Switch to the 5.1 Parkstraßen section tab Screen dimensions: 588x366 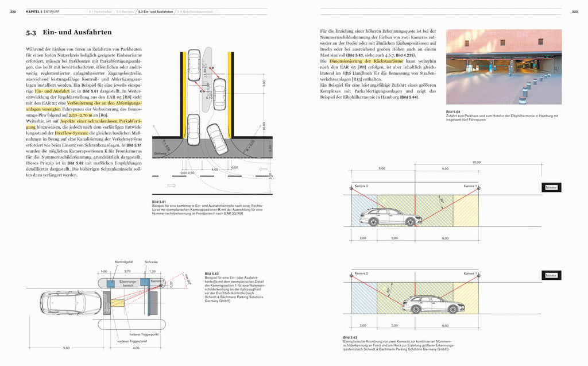100,11
